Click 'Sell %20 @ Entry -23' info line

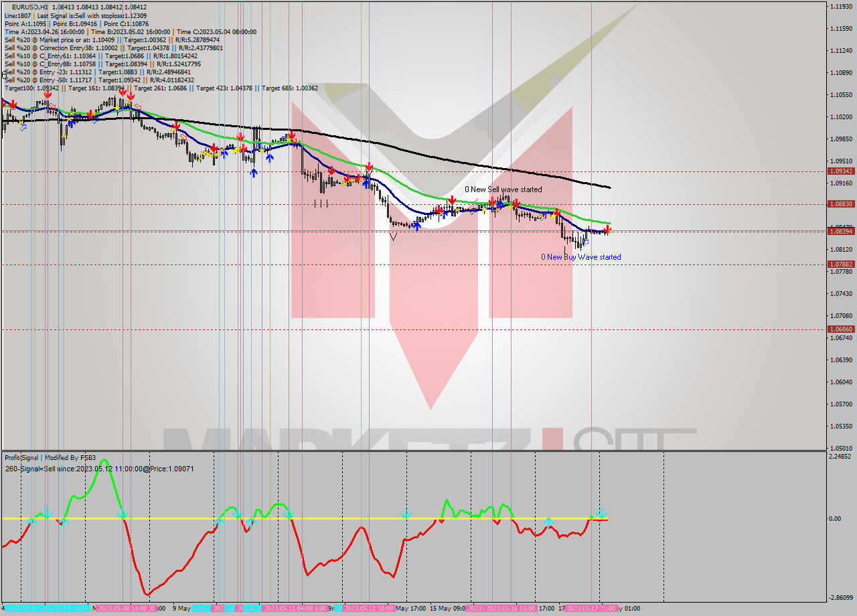coord(98,72)
